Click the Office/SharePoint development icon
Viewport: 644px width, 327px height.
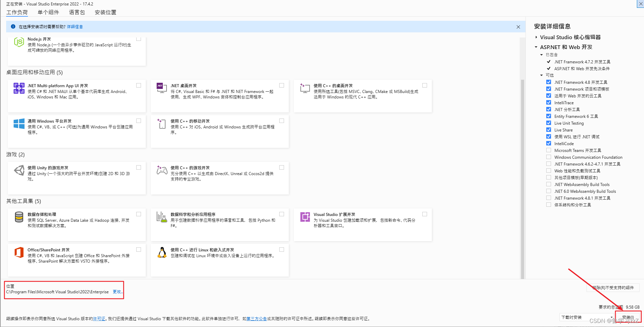click(x=19, y=252)
